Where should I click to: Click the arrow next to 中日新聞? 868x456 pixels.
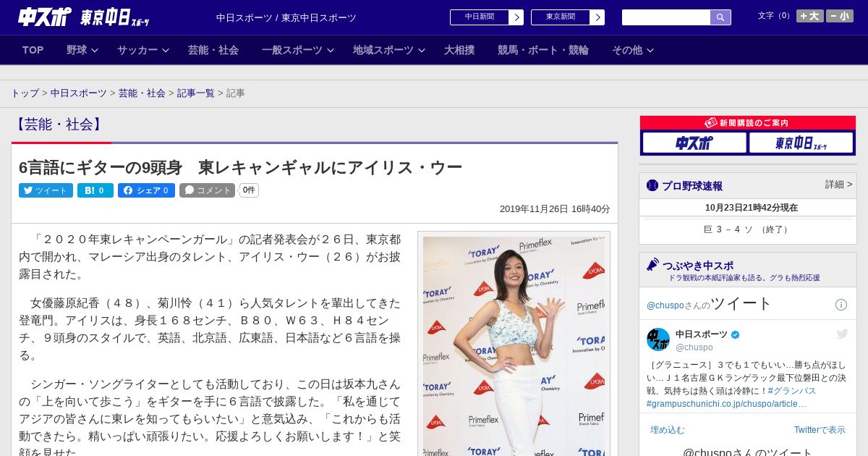point(516,17)
